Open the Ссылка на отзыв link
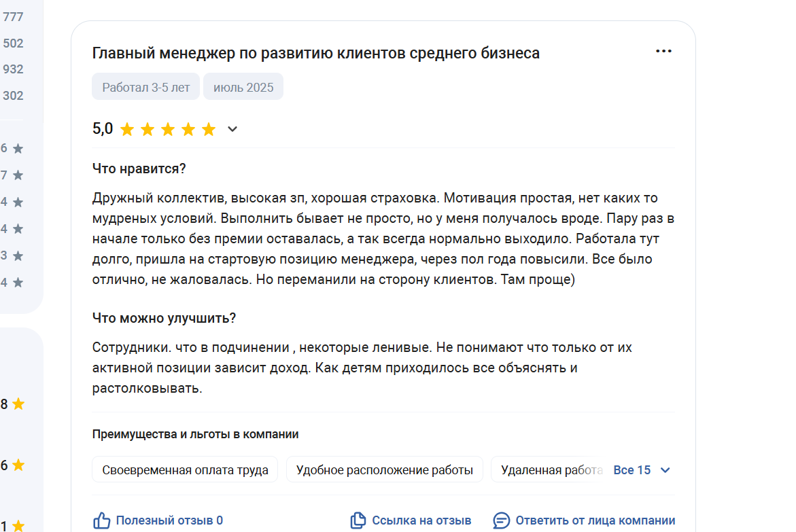 [421, 520]
